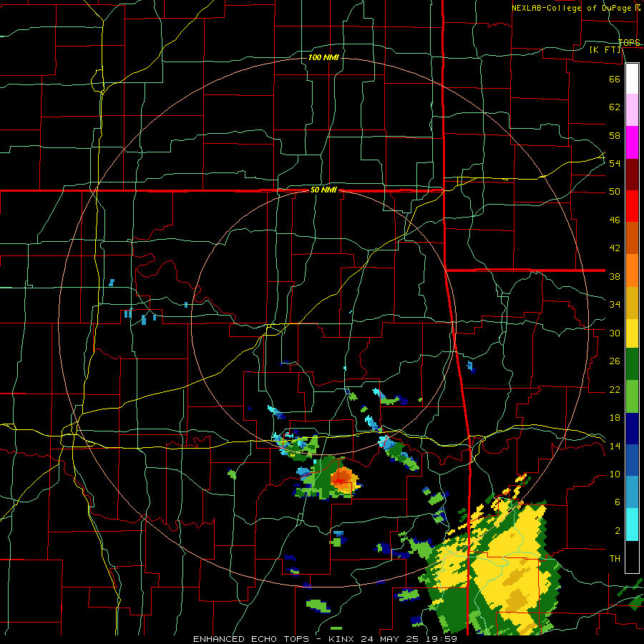Click the navy blue legend swatch
The image size is (644, 644).
tap(632, 429)
